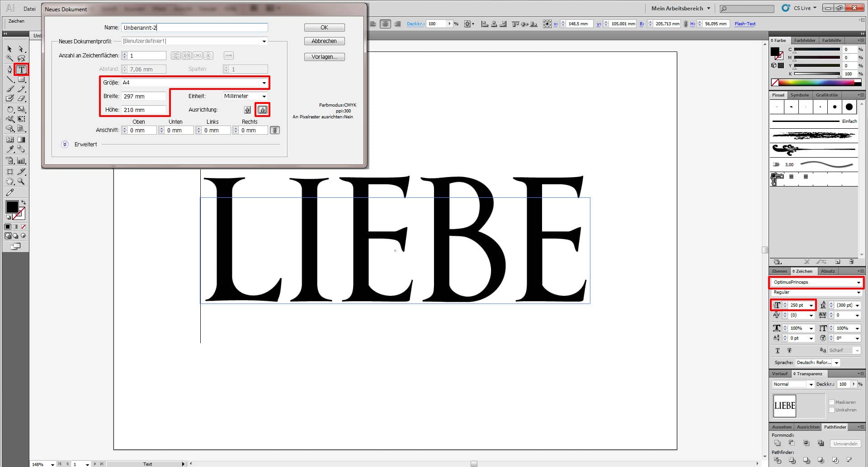Open the Größe dropdown showing A4
868x467 pixels.
264,83
